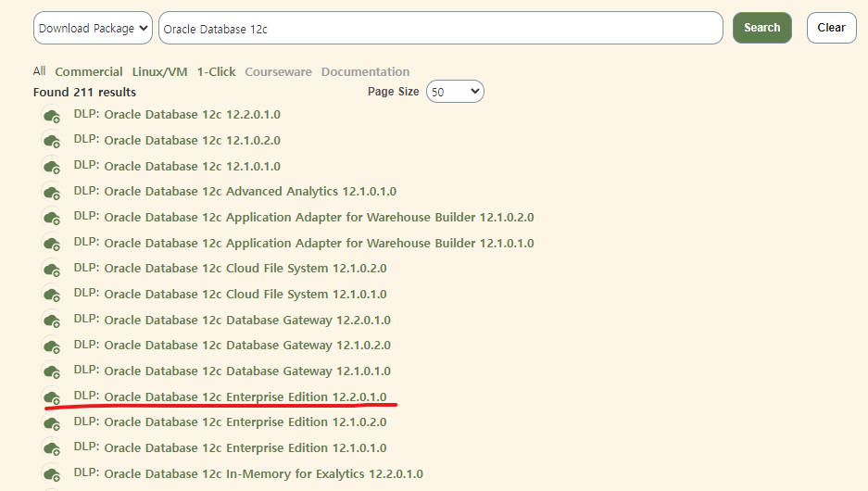Click cloud icon for Enterprise Edition 12.2.0.1.0
868x491 pixels.
(52, 397)
